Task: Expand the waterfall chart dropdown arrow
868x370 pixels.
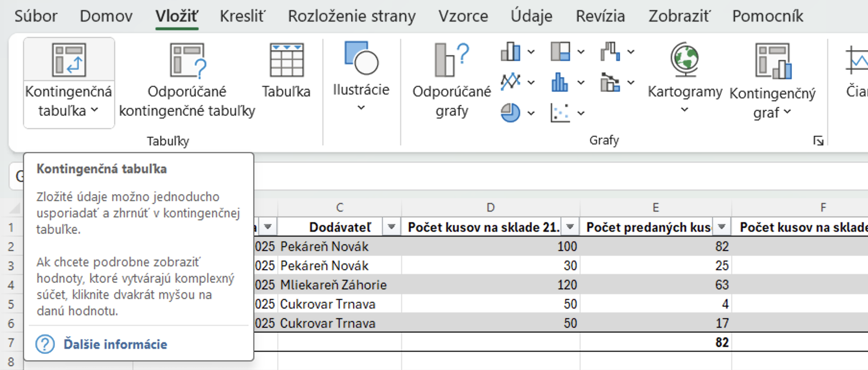Action: pos(631,52)
